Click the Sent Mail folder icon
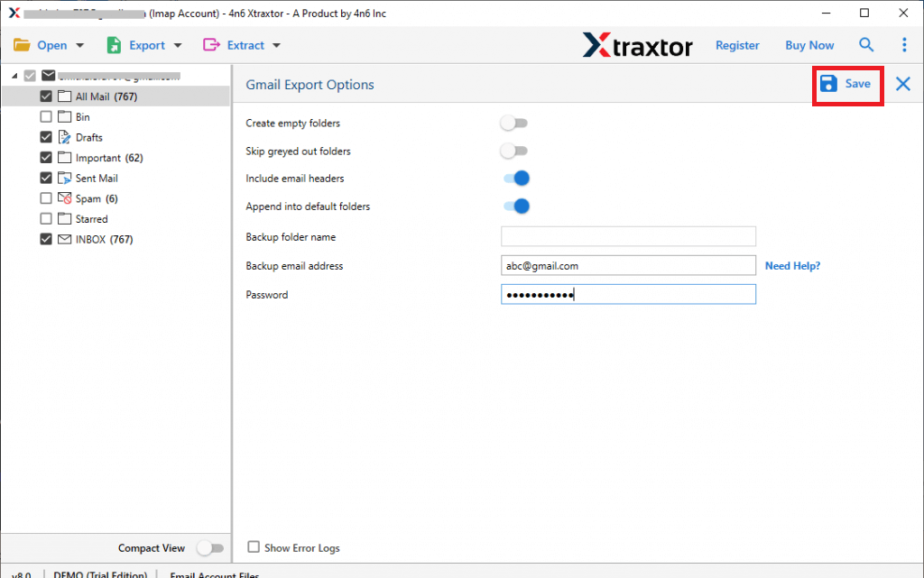 [65, 178]
